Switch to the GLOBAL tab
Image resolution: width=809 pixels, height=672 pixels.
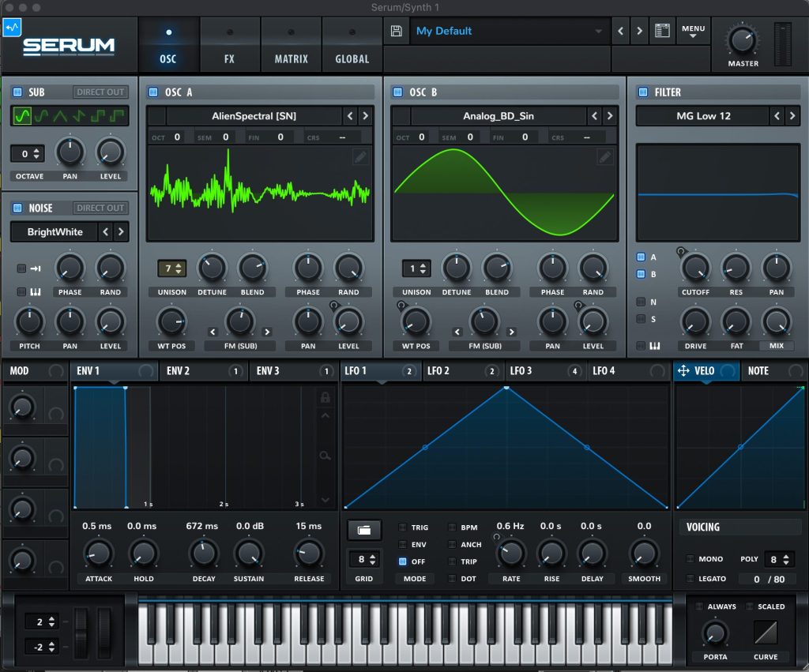coord(352,47)
